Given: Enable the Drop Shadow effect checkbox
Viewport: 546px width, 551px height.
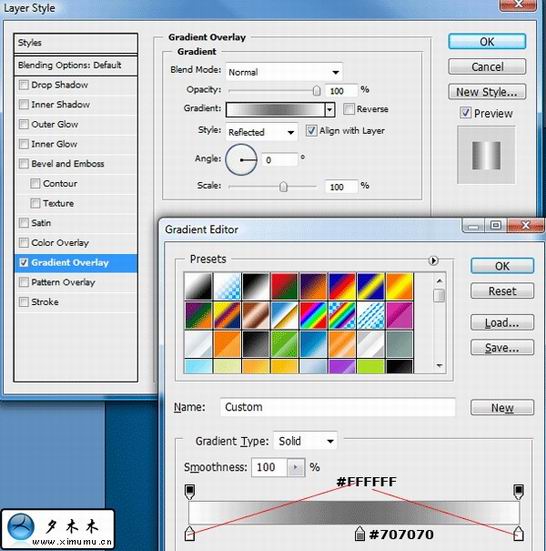Looking at the screenshot, I should coord(24,85).
